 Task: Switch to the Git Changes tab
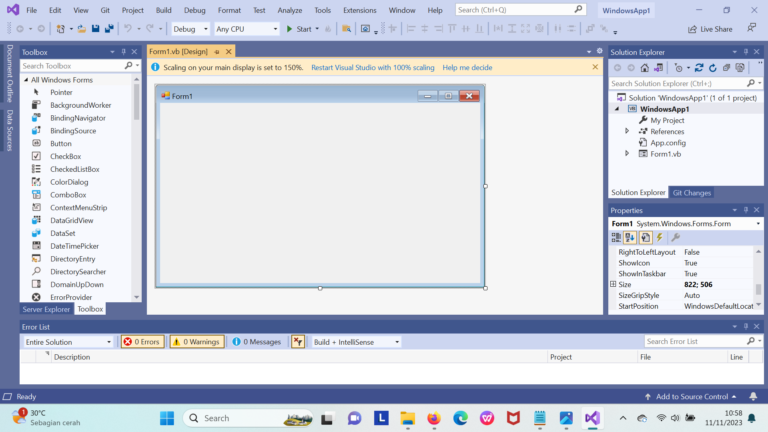click(x=691, y=192)
